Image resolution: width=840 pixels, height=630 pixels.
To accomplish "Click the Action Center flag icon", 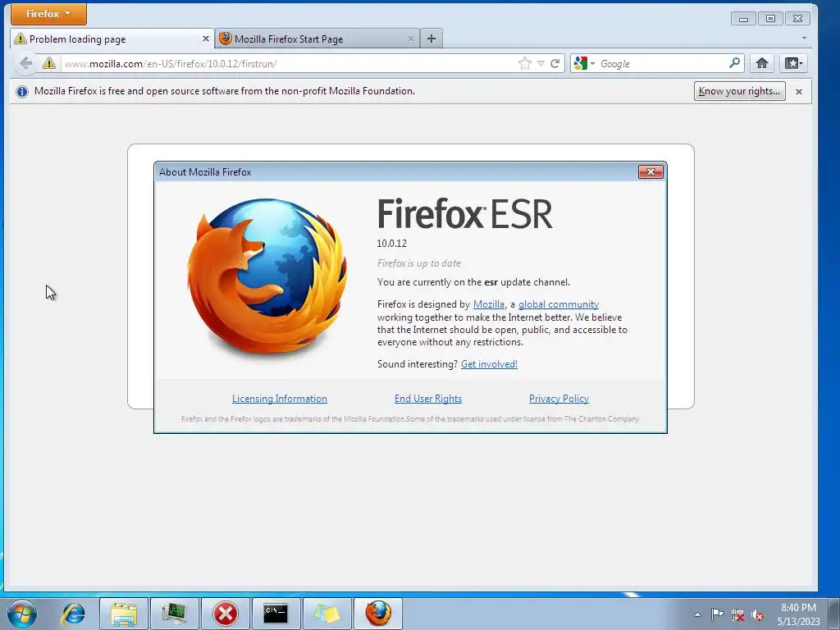I will tap(717, 614).
